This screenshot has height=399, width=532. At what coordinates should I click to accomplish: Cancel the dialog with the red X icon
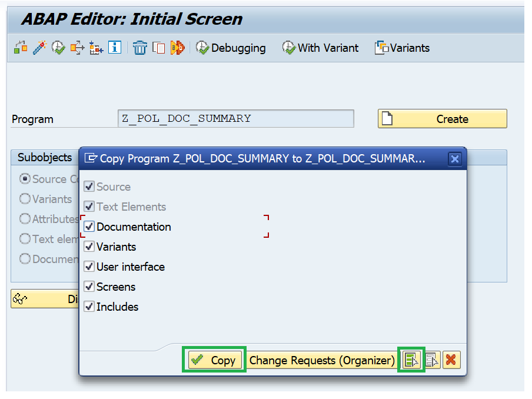451,360
